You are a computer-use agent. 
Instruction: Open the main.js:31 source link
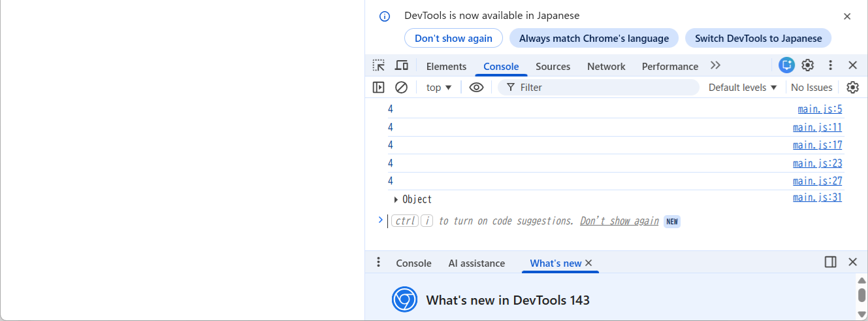[x=817, y=197]
